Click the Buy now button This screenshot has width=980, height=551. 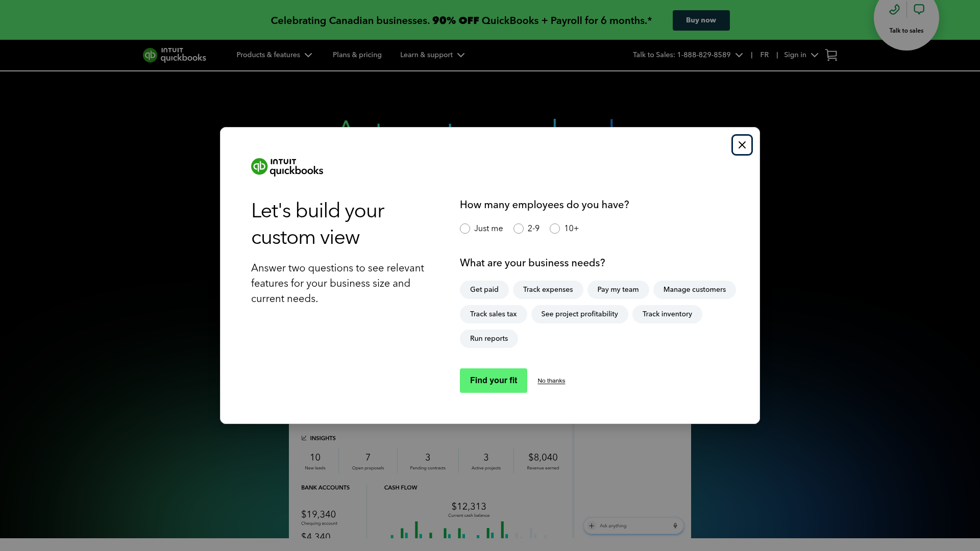click(701, 20)
